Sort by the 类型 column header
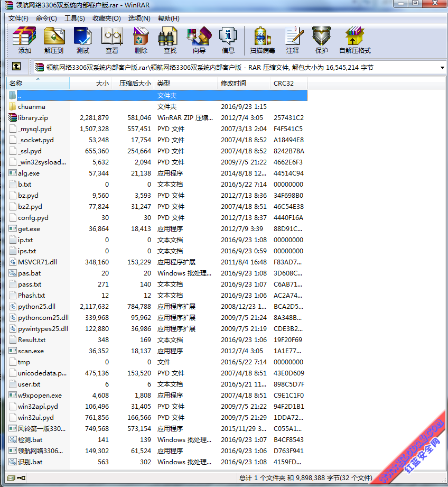The image size is (448, 487). pyautogui.click(x=186, y=83)
